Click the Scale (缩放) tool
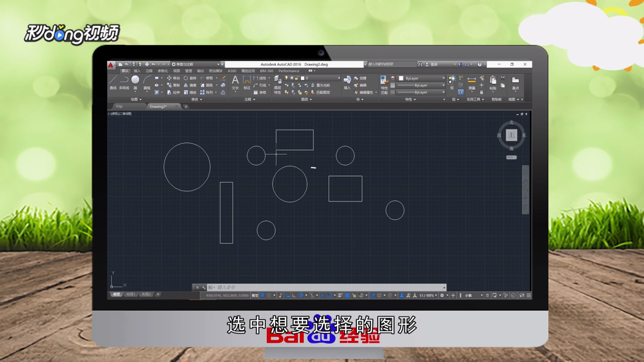644x362 pixels. point(190,92)
